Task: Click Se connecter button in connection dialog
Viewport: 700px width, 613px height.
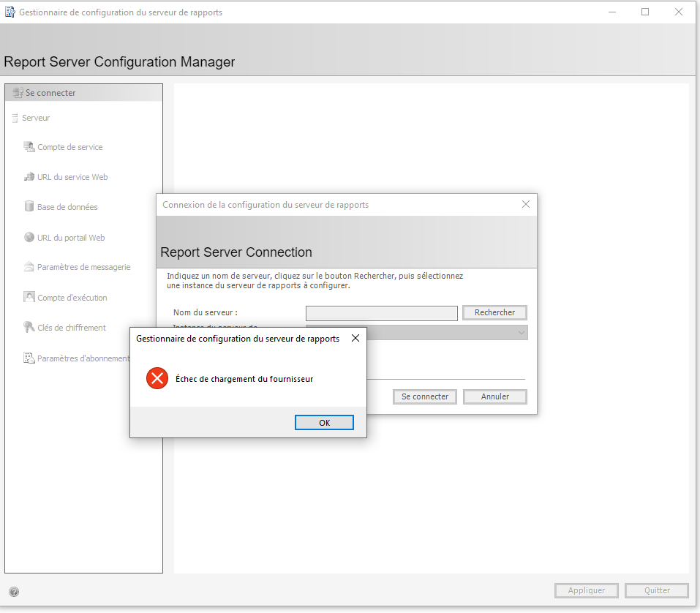Action: pos(424,396)
